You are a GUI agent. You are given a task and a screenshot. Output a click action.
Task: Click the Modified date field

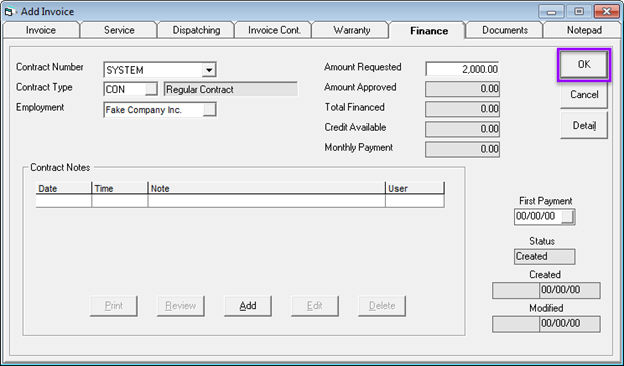570,323
